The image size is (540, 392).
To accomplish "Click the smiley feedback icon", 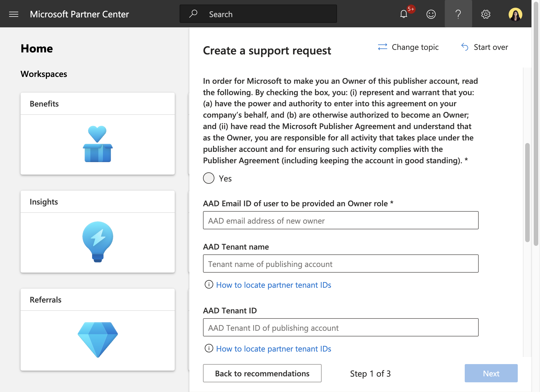I will [x=431, y=14].
